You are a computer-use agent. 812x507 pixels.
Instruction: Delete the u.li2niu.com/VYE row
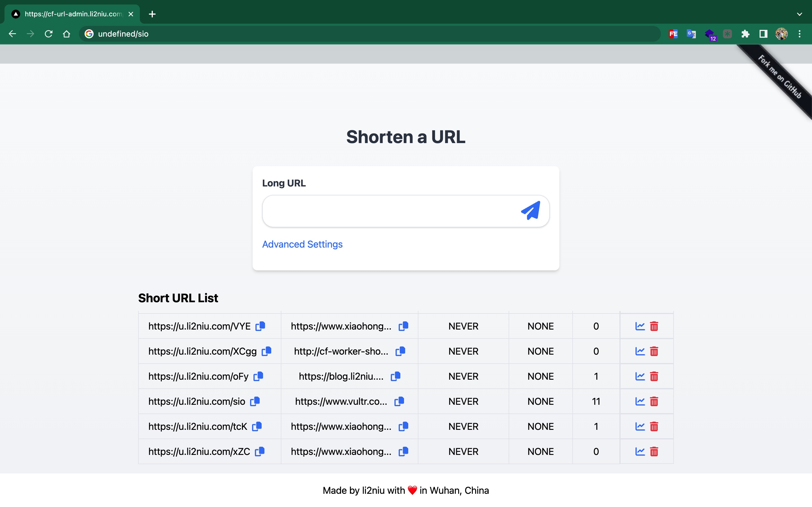[x=654, y=326]
